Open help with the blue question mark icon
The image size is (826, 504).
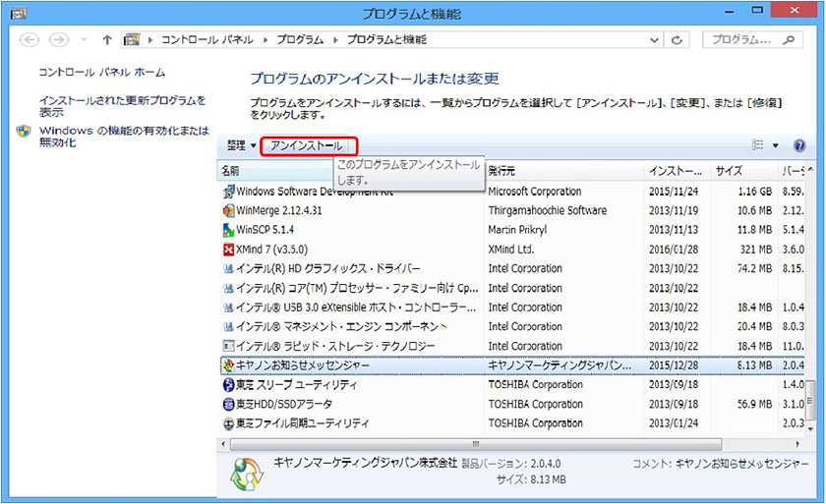tap(798, 145)
